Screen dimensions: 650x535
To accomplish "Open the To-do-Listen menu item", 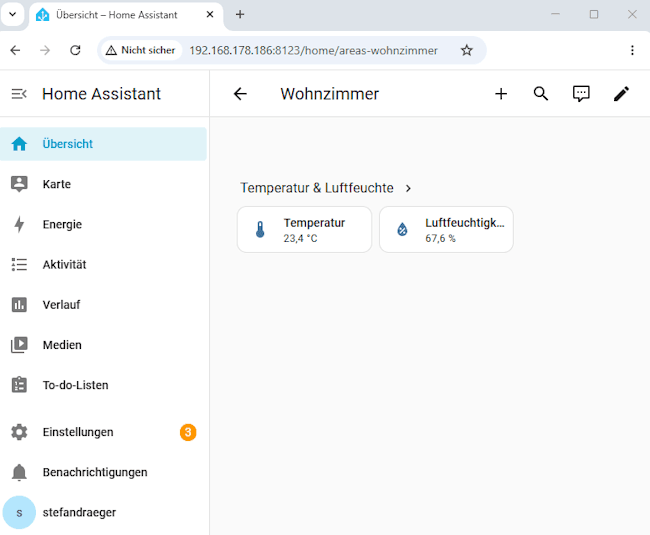I will [x=103, y=385].
